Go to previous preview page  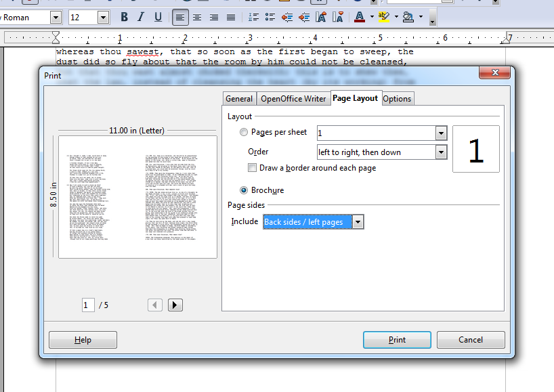pyautogui.click(x=154, y=305)
